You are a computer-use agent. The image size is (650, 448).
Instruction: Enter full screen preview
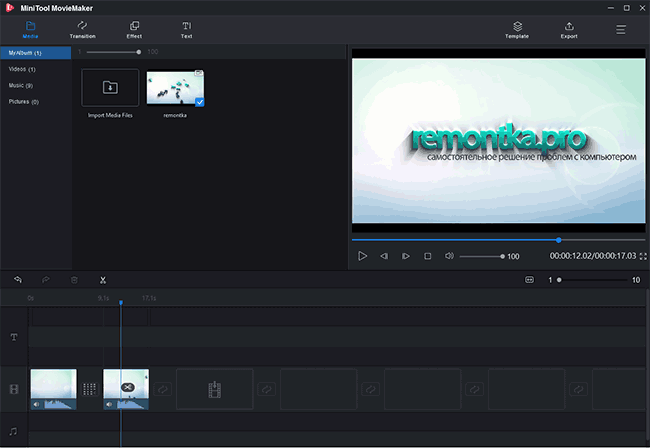643,257
